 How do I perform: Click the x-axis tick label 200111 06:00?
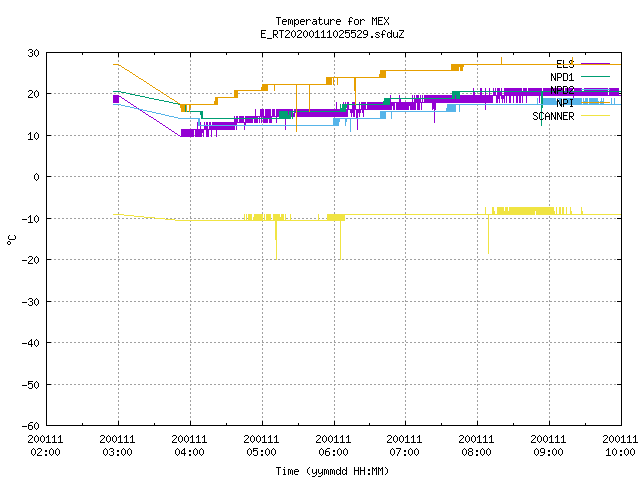click(x=333, y=446)
